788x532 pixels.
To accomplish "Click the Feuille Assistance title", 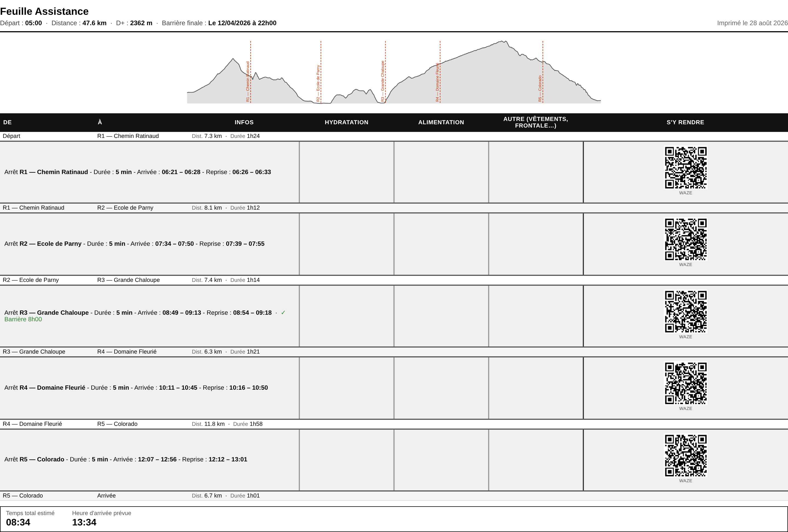I will coord(44,11).
